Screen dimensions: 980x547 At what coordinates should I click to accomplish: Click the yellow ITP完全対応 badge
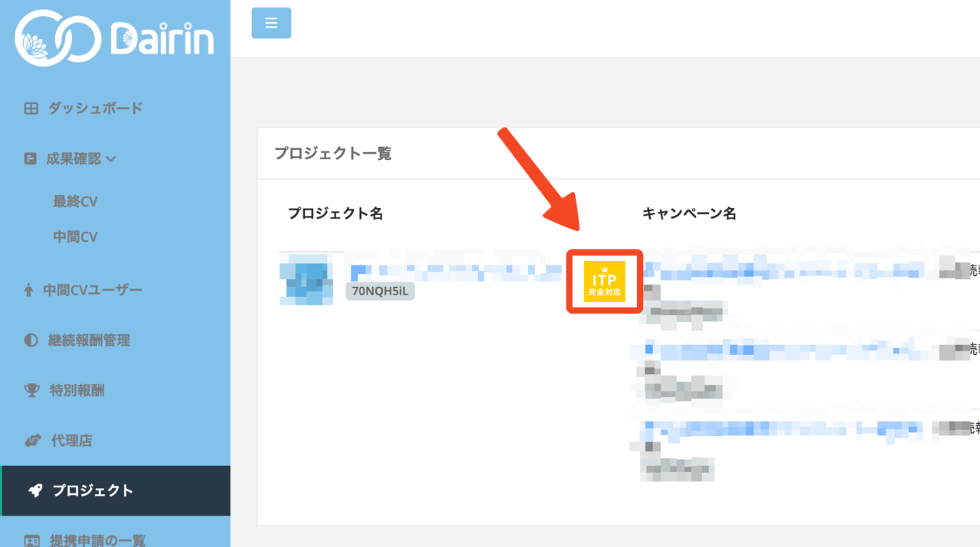click(604, 282)
